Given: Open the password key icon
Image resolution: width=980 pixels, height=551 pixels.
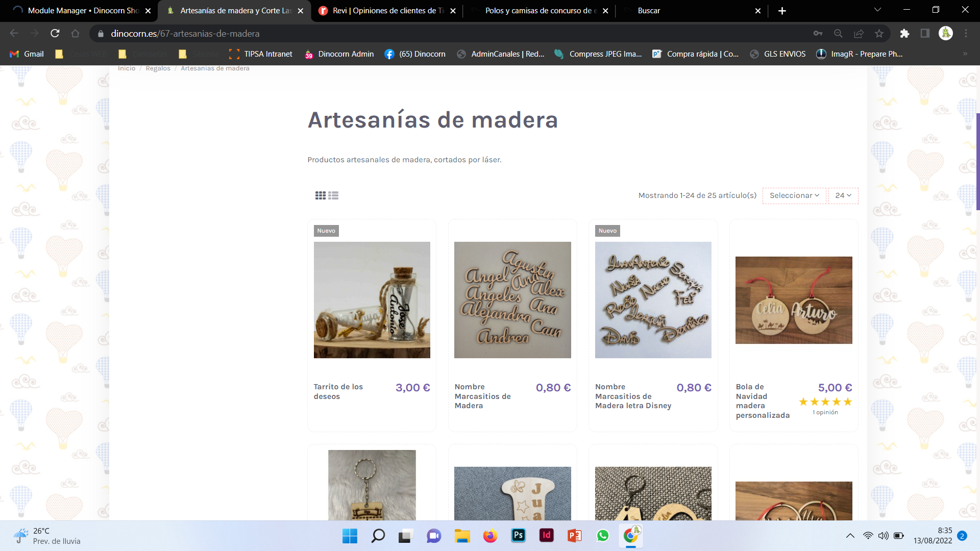Looking at the screenshot, I should tap(818, 34).
